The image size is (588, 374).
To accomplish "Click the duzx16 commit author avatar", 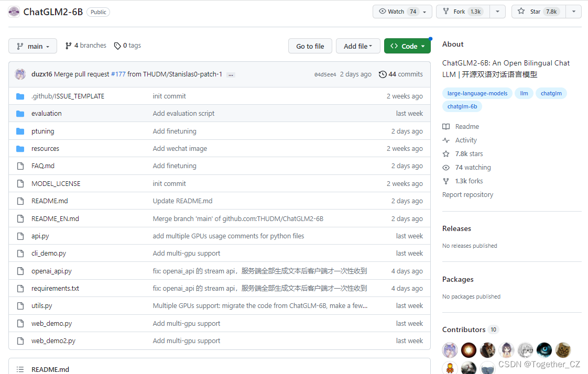I will tap(20, 74).
